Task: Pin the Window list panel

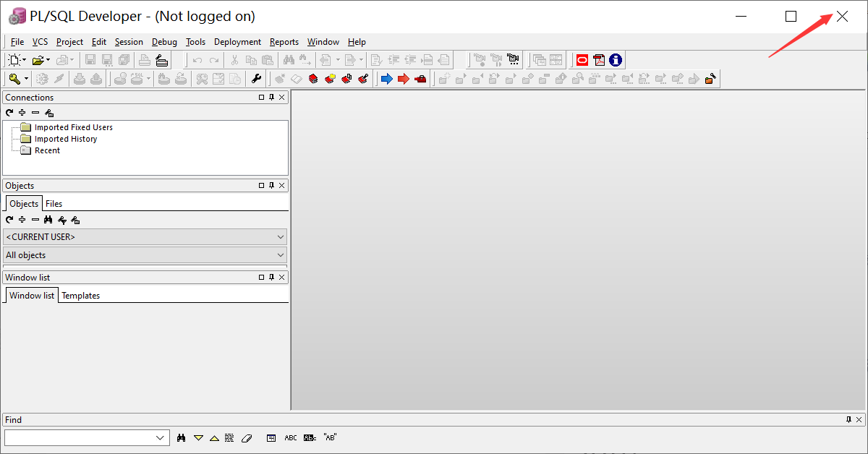Action: click(x=272, y=278)
